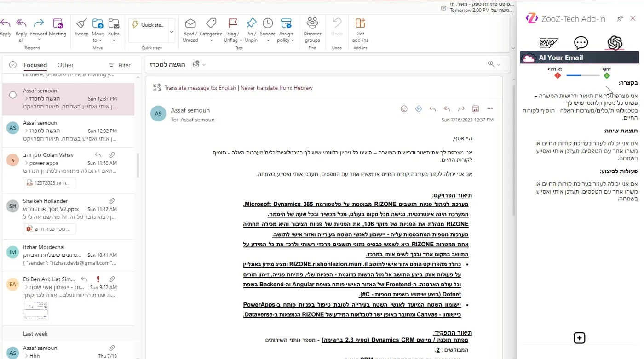
Task: Click Get add-ins in the ribbon
Action: [360, 30]
